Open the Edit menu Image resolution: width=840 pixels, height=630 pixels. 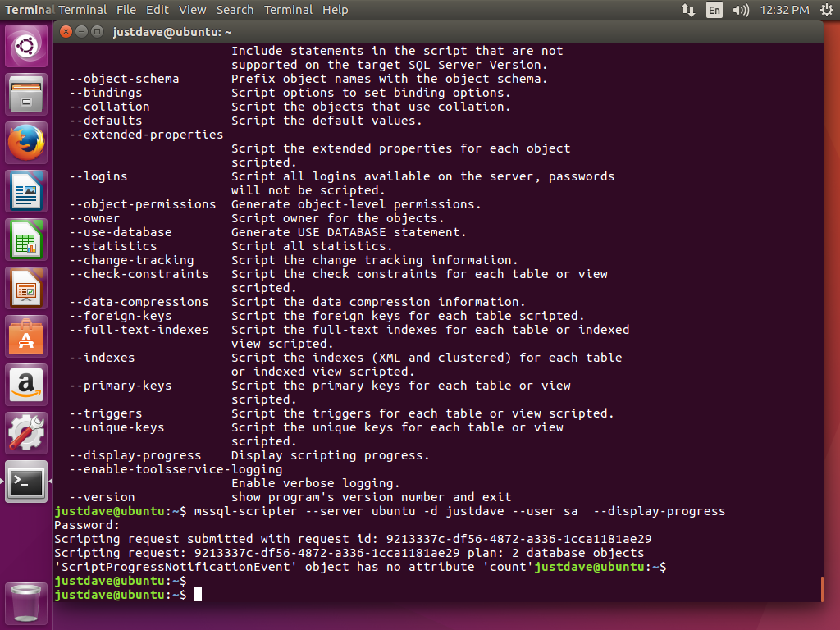coord(157,10)
